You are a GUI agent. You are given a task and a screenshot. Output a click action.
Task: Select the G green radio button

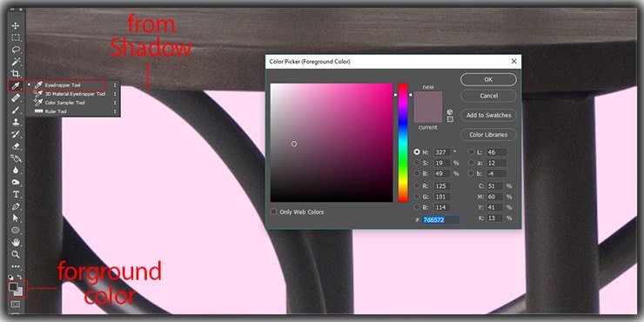pyautogui.click(x=417, y=197)
